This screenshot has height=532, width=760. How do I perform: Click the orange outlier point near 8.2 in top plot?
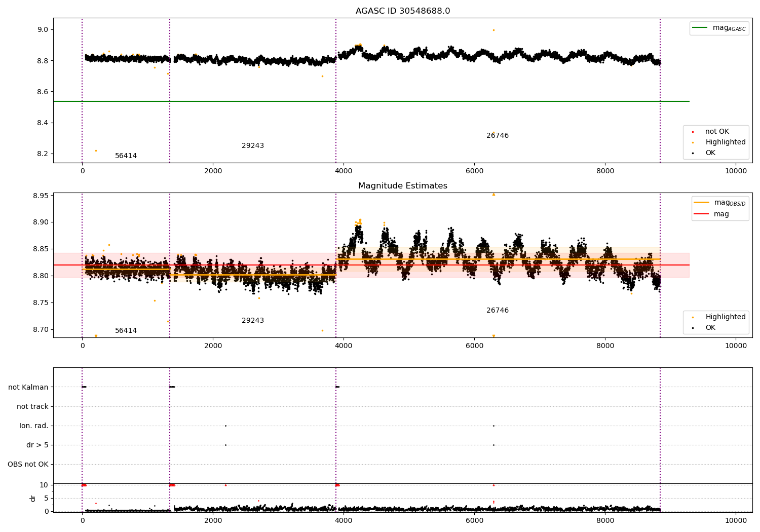[x=96, y=150]
